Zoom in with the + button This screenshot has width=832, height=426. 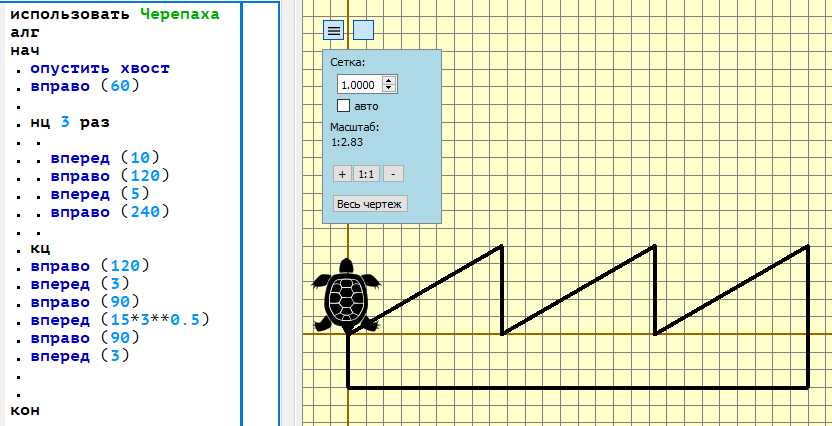pyautogui.click(x=342, y=174)
